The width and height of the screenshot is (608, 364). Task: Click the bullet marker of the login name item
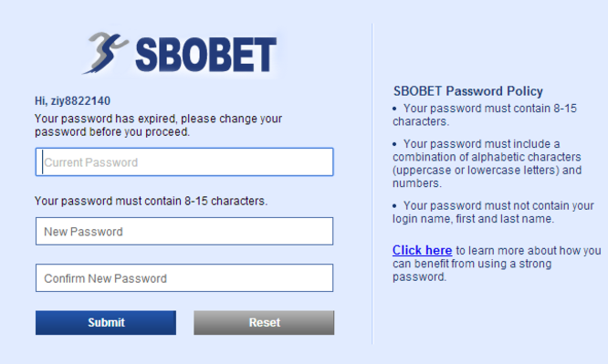394,206
